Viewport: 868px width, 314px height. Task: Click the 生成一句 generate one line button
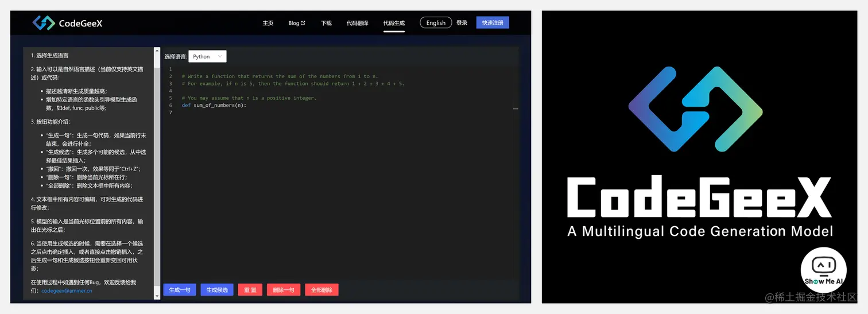pos(180,290)
